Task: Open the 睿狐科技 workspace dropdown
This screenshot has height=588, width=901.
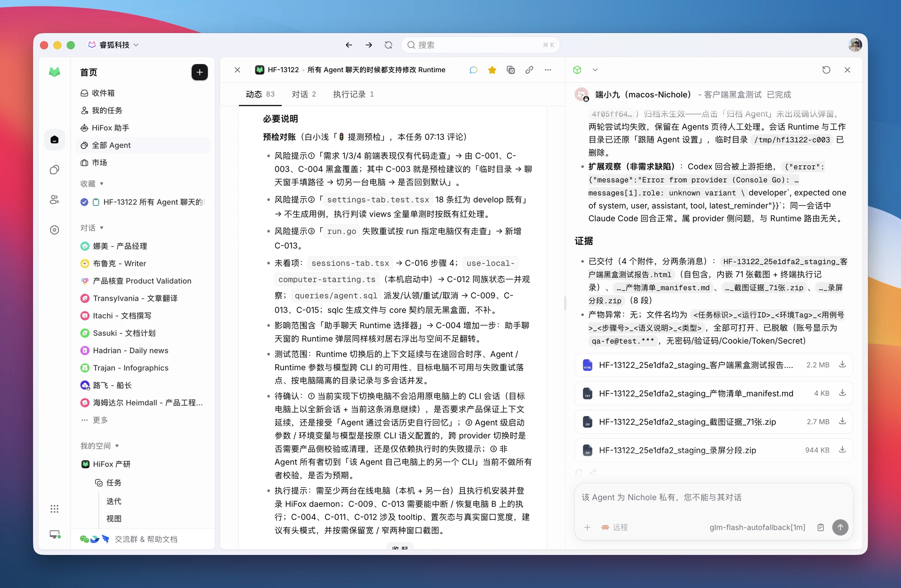Action: tap(114, 45)
